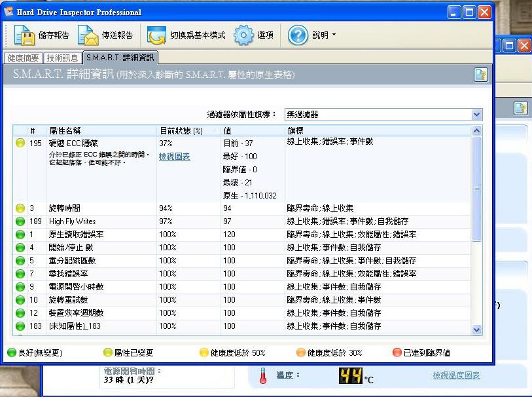
Task: Select the 電源開啟小時數 attribute row
Action: point(242,287)
